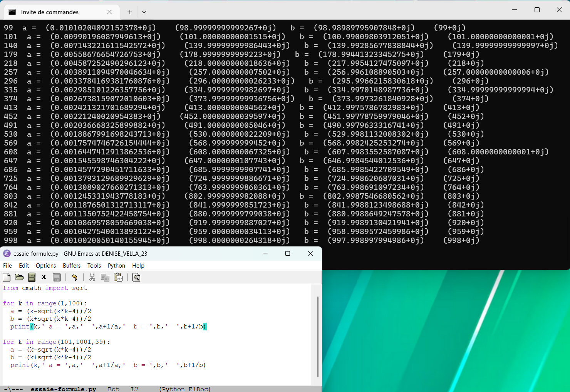Click the Emacs vertical scrollbar thumb
Screen dimensions: 570x392
click(318, 337)
